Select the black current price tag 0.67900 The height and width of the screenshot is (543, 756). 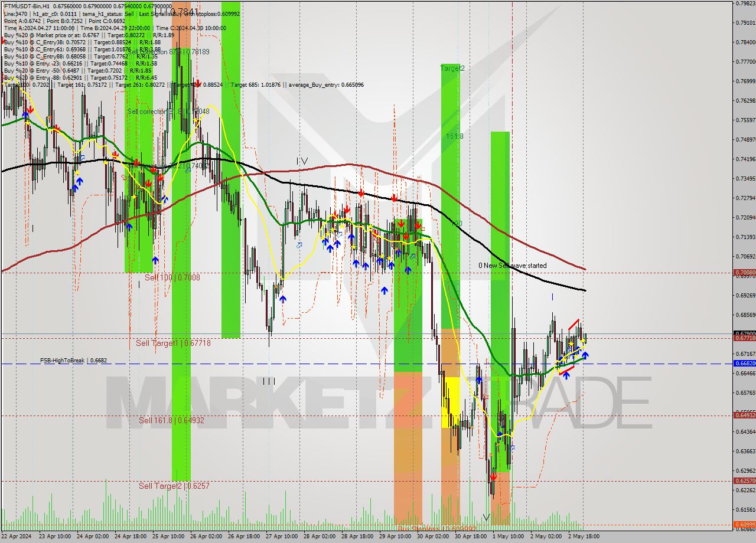[745, 333]
